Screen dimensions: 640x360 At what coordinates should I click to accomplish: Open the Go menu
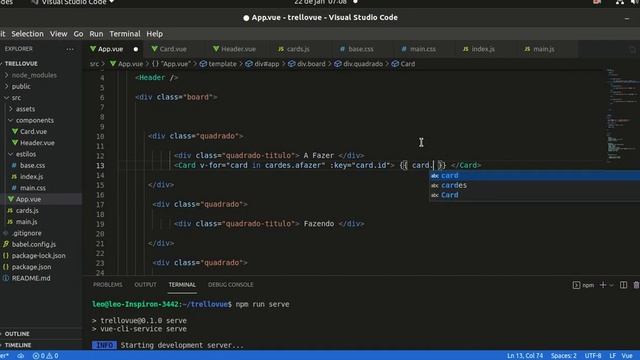coord(78,34)
